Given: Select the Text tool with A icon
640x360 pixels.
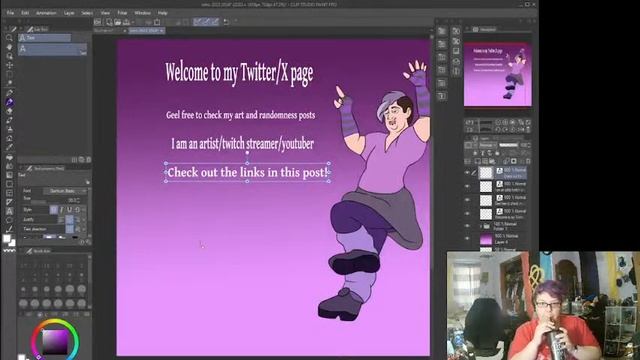Looking at the screenshot, I should 9,211.
